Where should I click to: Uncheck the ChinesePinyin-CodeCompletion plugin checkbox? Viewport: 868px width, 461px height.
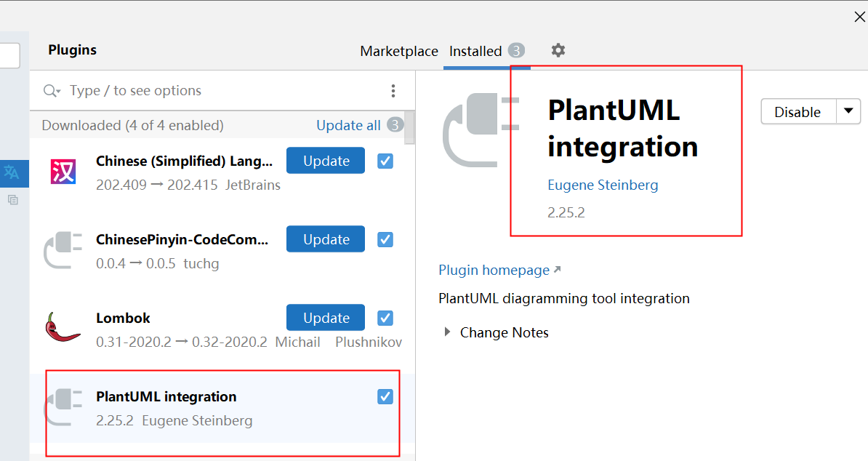[385, 240]
